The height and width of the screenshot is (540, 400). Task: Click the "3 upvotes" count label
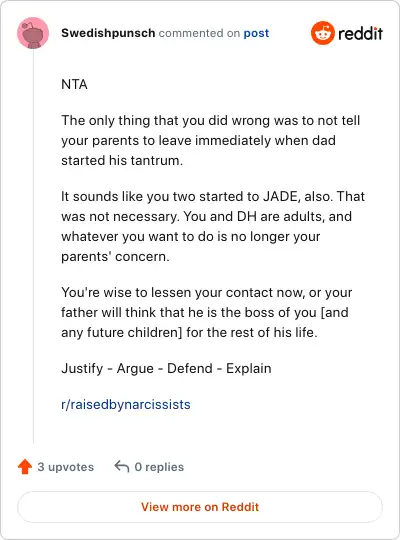pyautogui.click(x=65, y=467)
